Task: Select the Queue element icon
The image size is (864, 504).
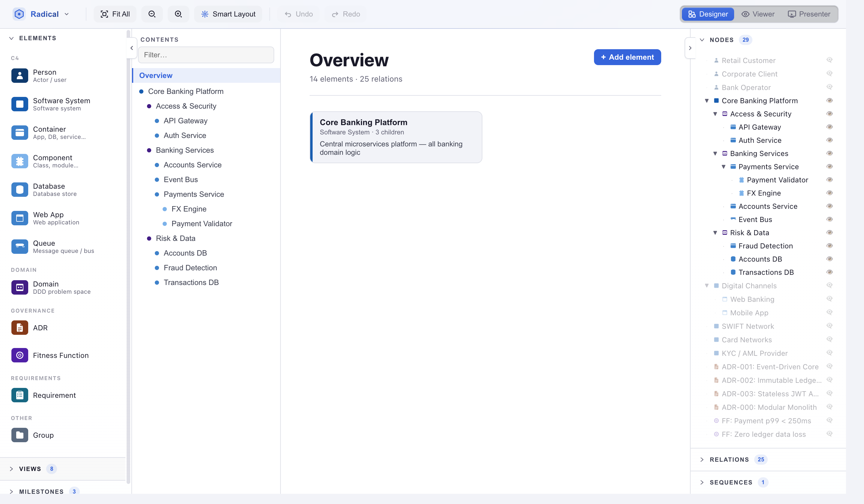Action: pyautogui.click(x=19, y=247)
